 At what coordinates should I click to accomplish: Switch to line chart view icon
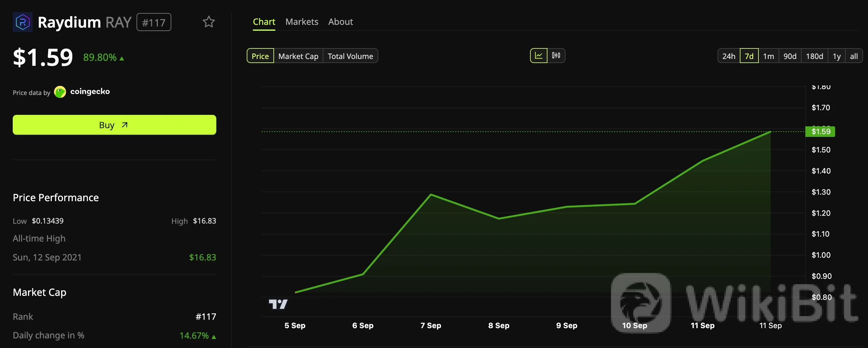(x=538, y=56)
